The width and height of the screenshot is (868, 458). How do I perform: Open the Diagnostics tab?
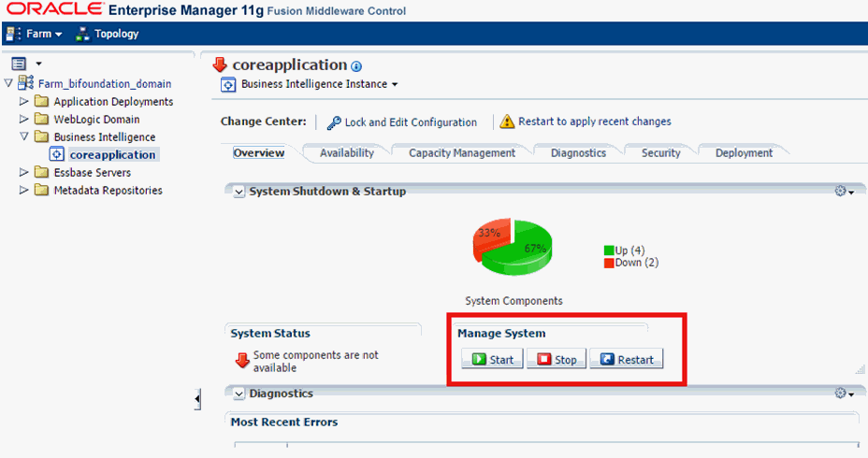point(578,153)
